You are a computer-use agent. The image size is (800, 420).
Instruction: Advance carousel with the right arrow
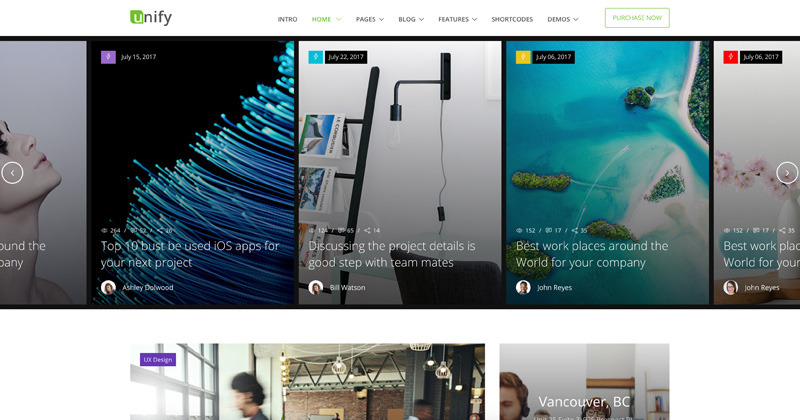click(x=787, y=172)
